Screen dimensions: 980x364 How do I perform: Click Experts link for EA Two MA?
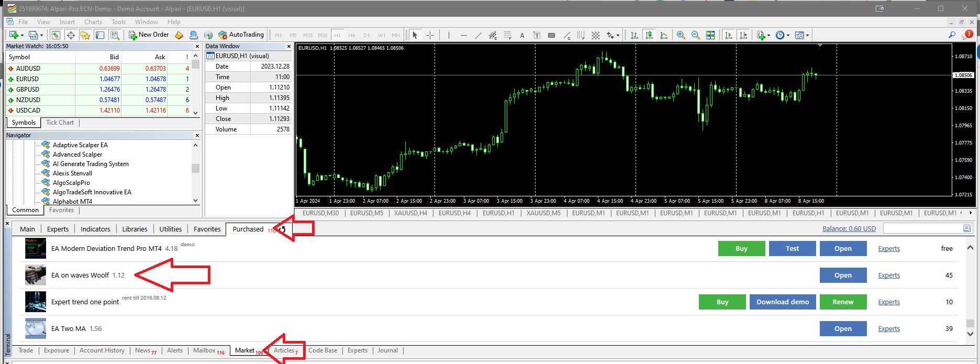(889, 329)
